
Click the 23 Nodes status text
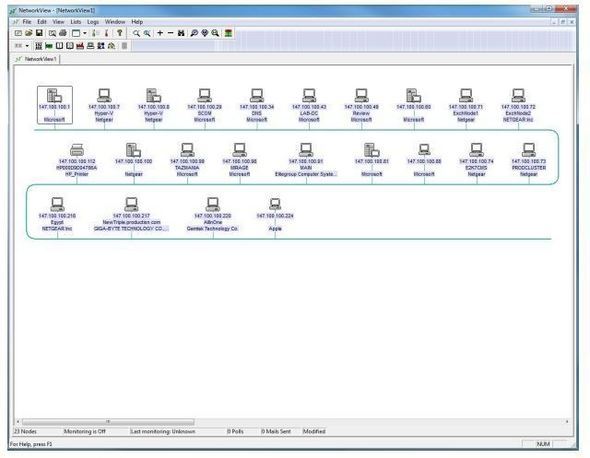point(25,431)
